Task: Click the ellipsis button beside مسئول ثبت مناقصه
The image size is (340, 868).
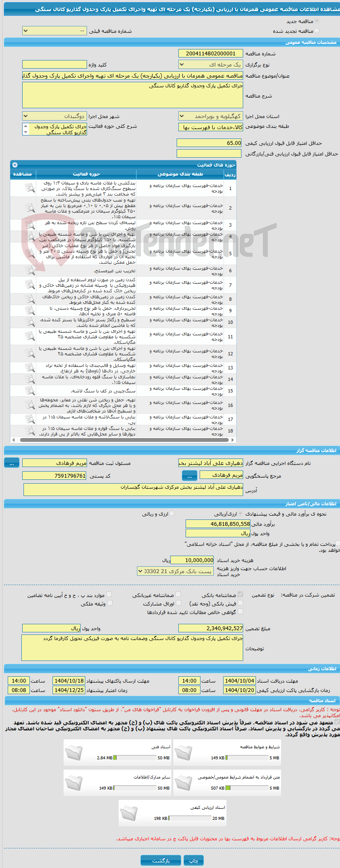Action: point(12,463)
